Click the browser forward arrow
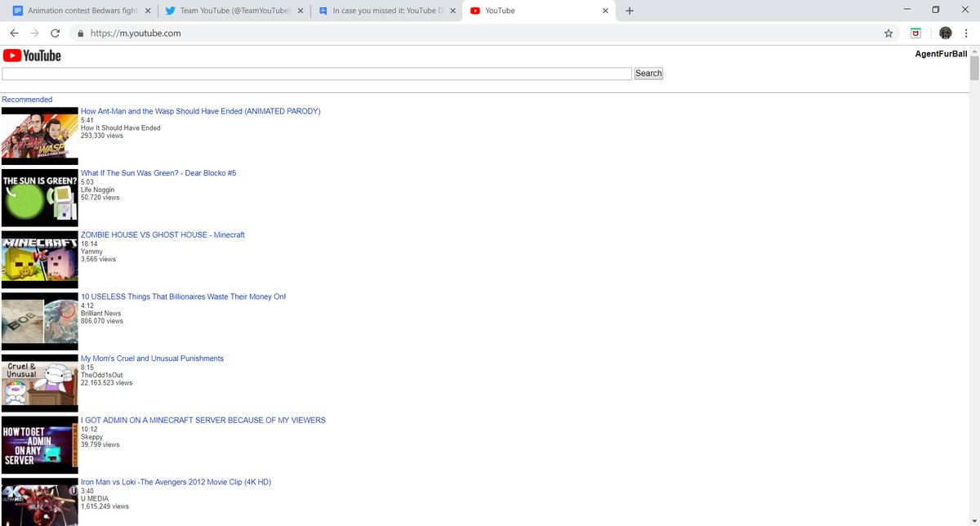980x526 pixels. (34, 33)
